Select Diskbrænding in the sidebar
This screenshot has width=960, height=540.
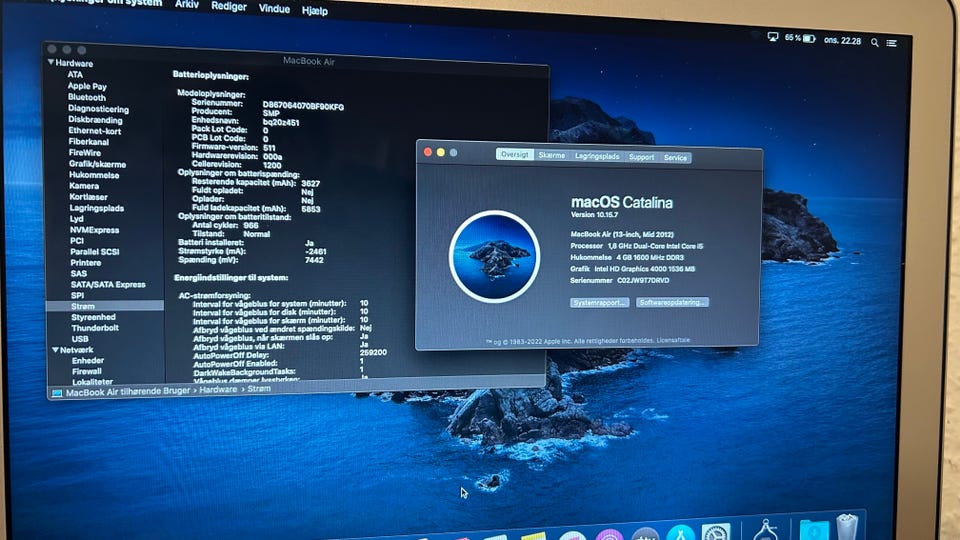95,119
